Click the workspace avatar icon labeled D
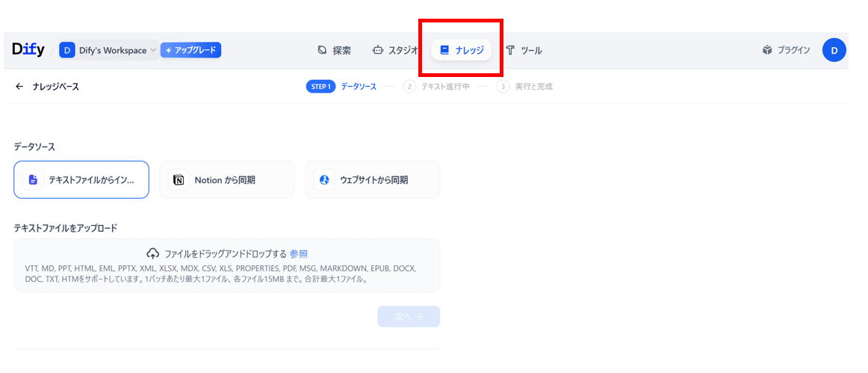Screen dimensions: 868x373 coord(67,50)
